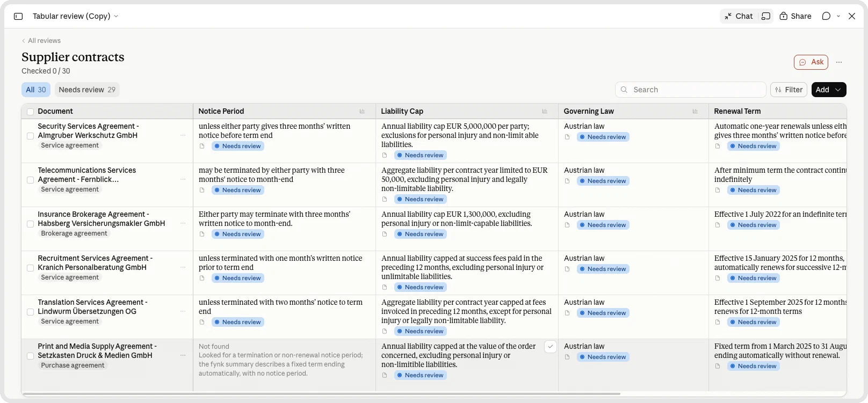Go back to All reviews
This screenshot has height=403, width=868.
41,41
